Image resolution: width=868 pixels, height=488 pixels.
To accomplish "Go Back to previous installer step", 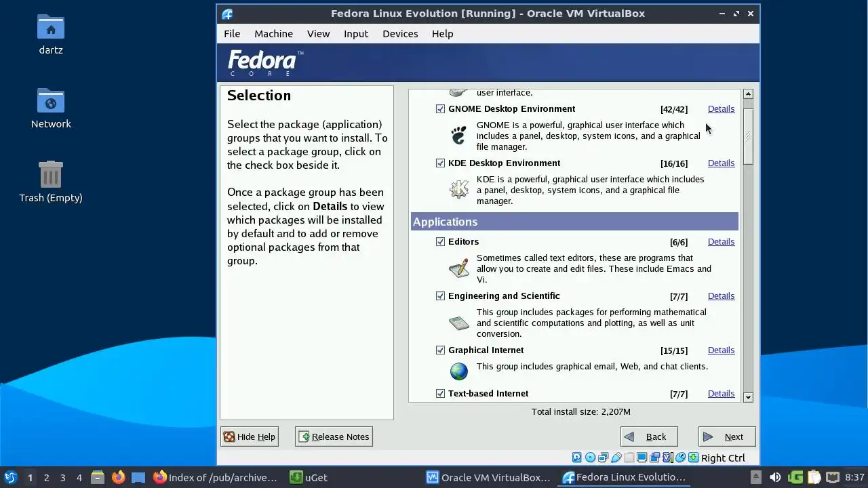I will (648, 436).
